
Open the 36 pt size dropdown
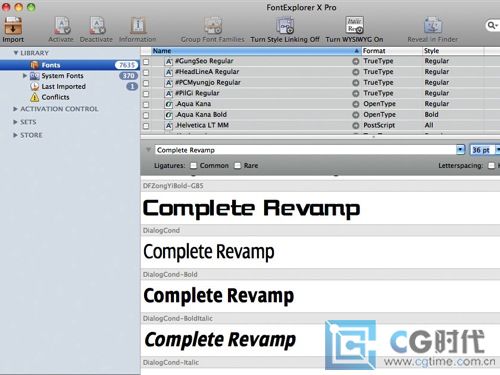pyautogui.click(x=498, y=150)
